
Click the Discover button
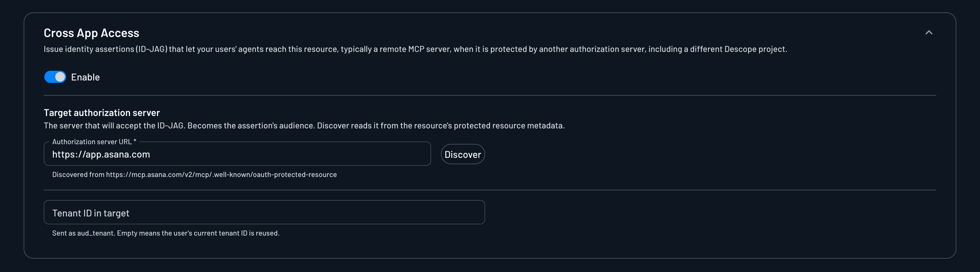click(x=463, y=154)
